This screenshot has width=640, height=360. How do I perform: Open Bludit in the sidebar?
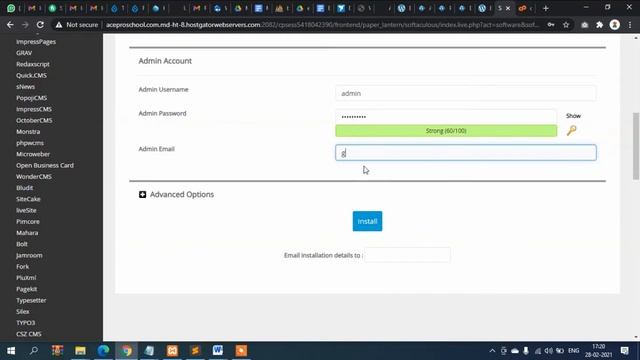[x=24, y=188]
